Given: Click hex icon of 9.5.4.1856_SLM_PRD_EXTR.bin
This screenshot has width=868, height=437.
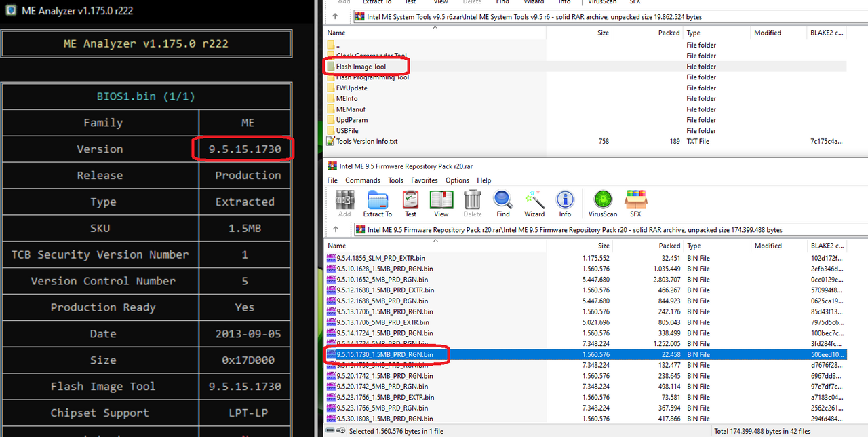Looking at the screenshot, I should tap(331, 258).
